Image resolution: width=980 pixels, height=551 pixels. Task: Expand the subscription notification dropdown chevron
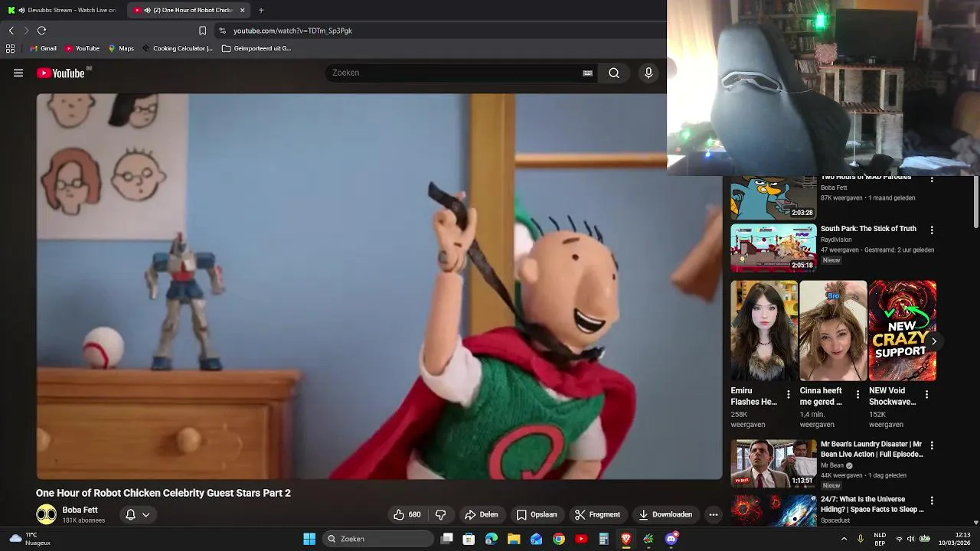click(x=145, y=515)
